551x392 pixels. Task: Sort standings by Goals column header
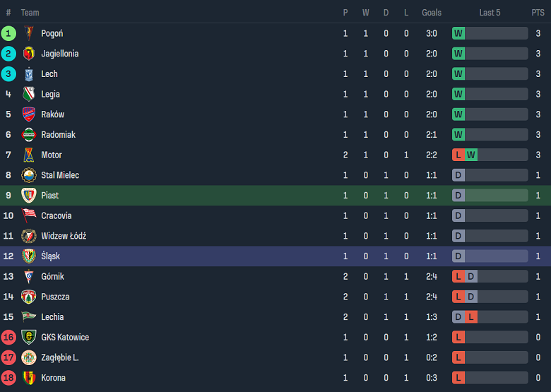[432, 13]
